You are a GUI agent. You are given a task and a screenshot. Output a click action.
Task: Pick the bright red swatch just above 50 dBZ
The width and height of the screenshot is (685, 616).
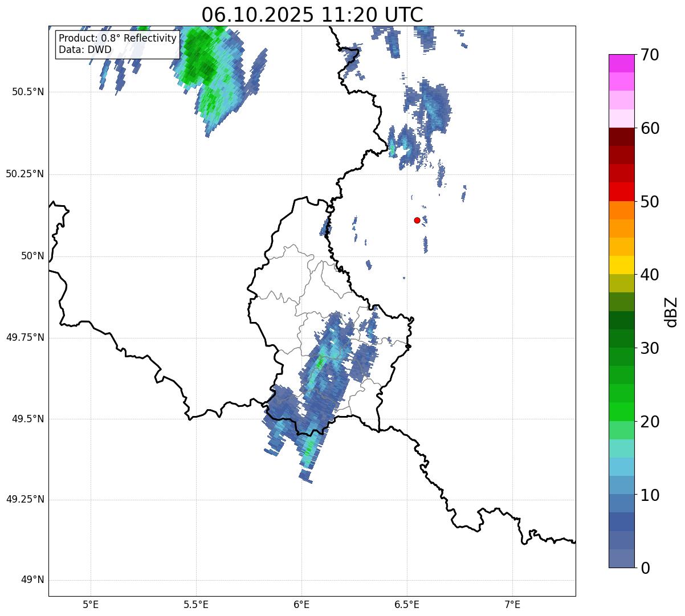621,191
